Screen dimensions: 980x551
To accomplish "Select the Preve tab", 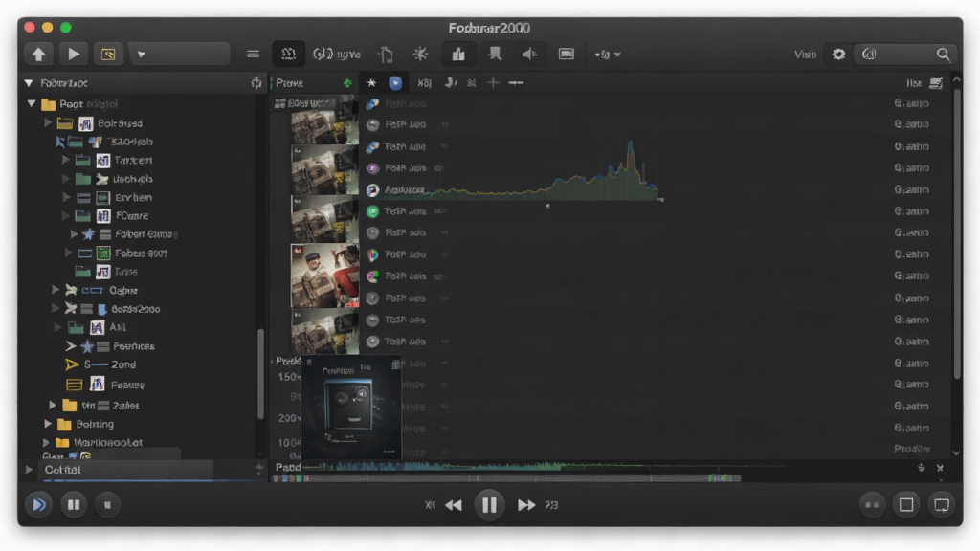I will (x=289, y=83).
